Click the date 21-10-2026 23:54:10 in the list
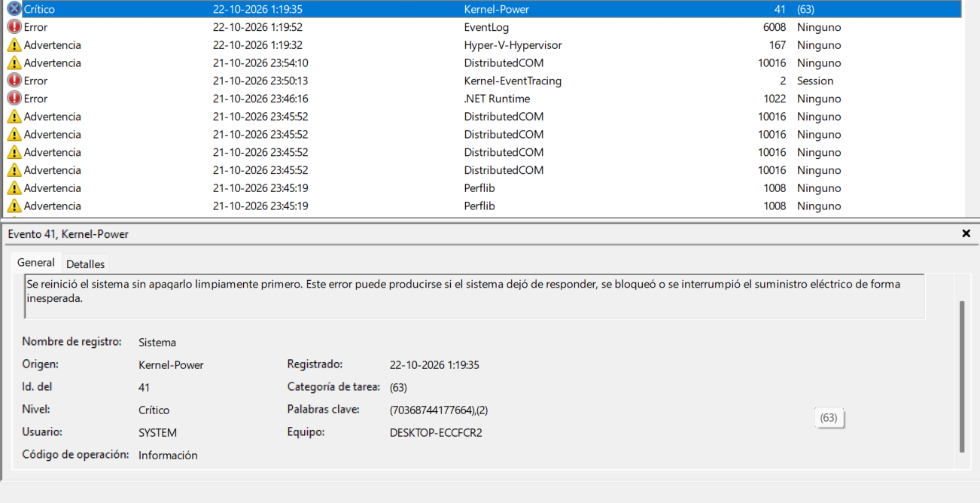 pos(260,63)
